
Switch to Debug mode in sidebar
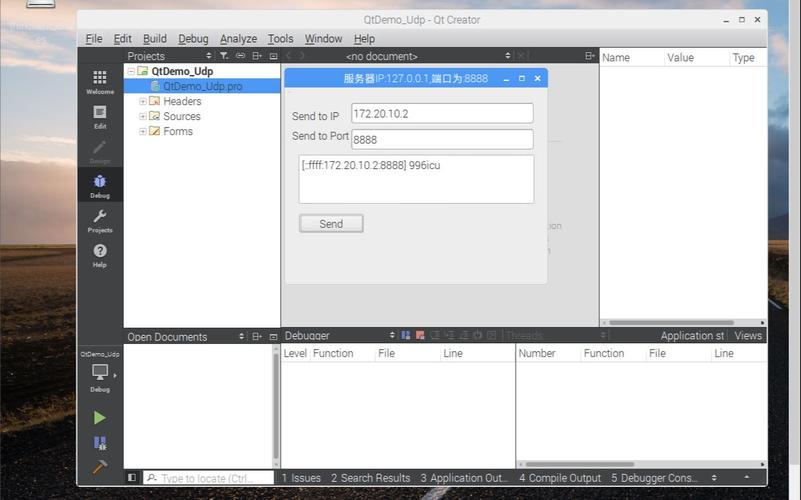click(100, 186)
